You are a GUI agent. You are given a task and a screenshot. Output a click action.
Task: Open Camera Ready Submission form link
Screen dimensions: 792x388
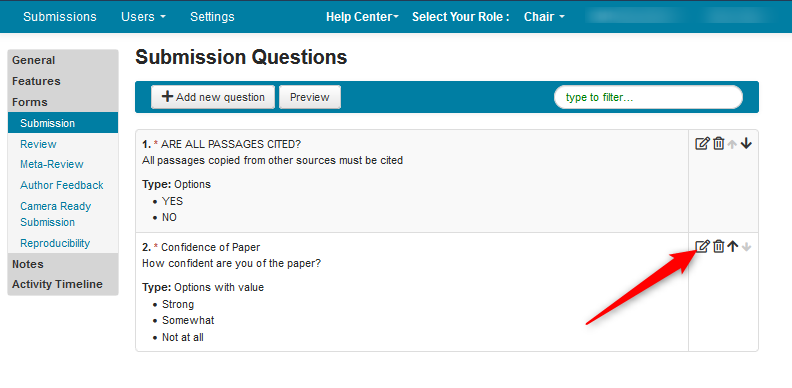click(56, 214)
